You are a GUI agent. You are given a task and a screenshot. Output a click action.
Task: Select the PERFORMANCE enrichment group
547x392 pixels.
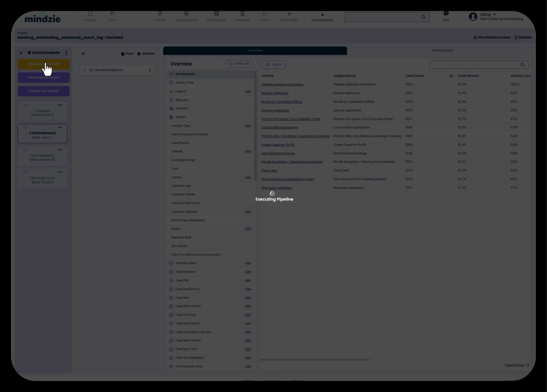pos(42,158)
